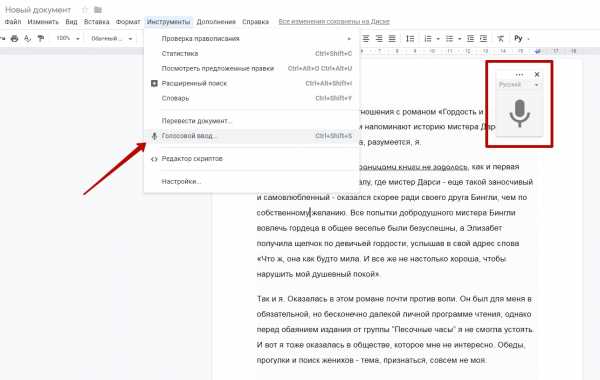Select the paint format roller tool
The image size is (600, 380).
coord(41,38)
